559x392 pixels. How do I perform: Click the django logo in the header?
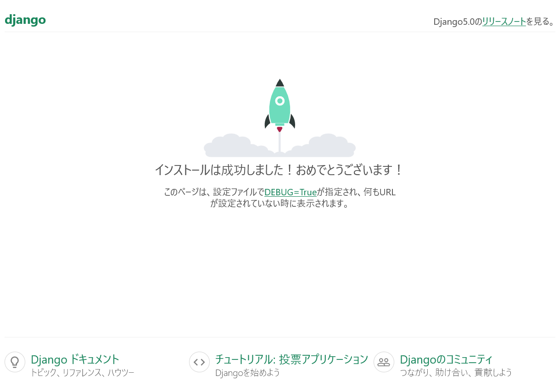[25, 20]
